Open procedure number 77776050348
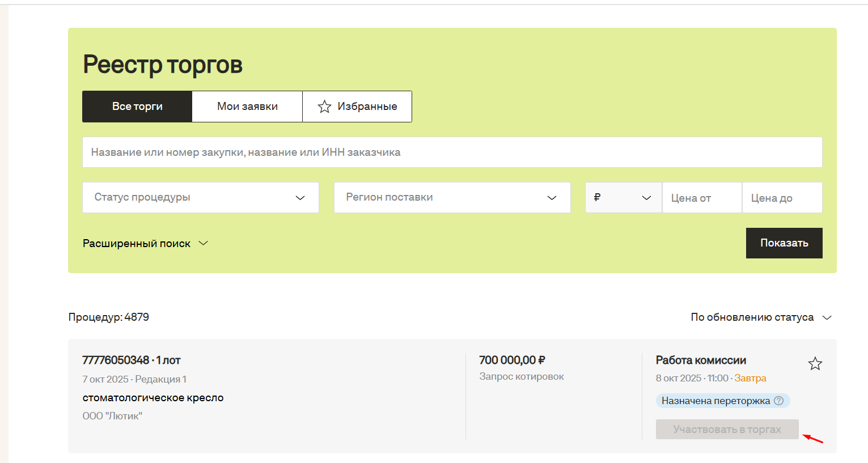 [116, 360]
